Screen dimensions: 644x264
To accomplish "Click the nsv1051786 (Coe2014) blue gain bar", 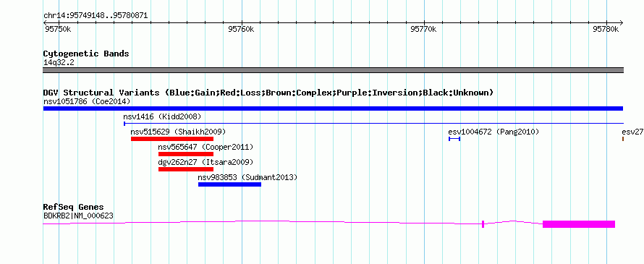I will click(x=333, y=108).
